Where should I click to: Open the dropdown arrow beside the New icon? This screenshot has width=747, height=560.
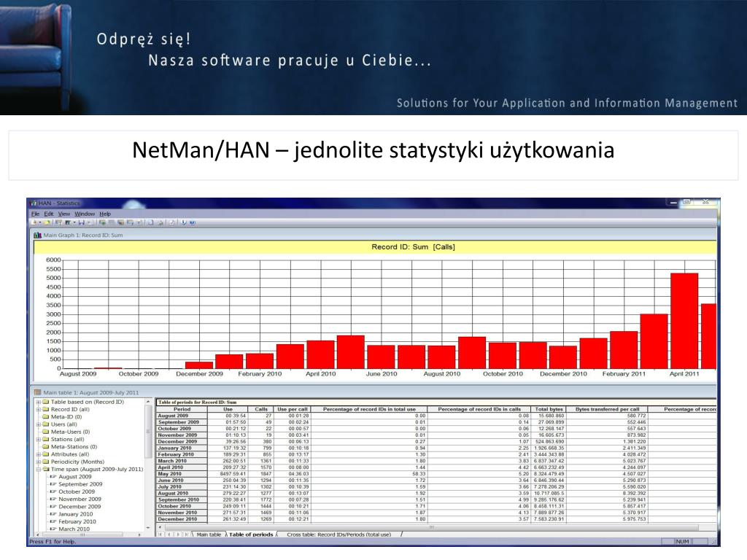tap(40, 222)
